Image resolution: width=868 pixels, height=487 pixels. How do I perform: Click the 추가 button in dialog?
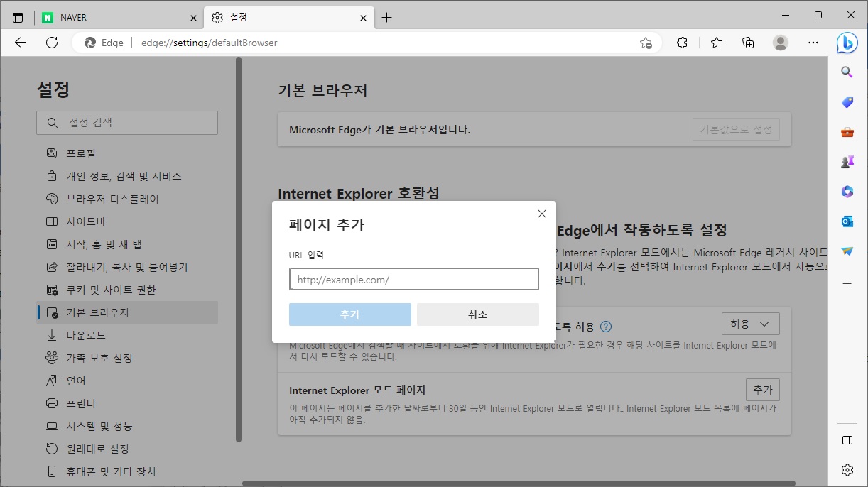pyautogui.click(x=350, y=314)
